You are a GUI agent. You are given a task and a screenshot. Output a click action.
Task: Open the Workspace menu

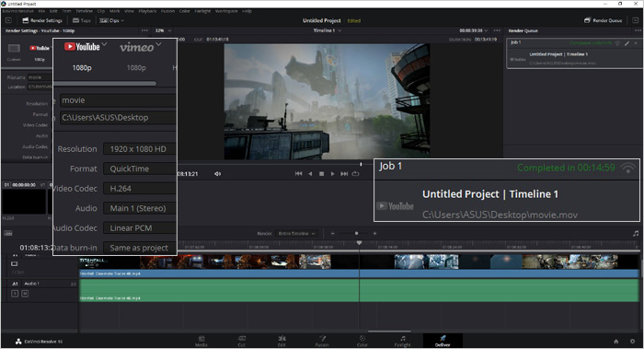tap(226, 11)
